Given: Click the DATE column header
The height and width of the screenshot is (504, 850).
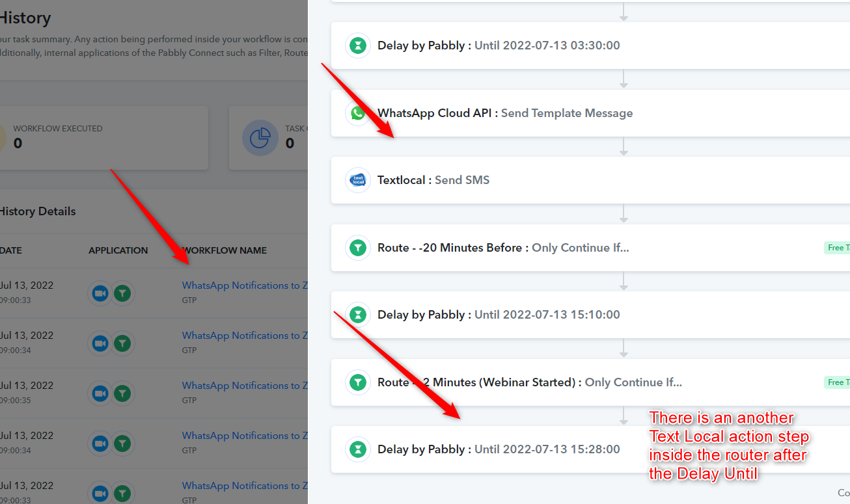Looking at the screenshot, I should pos(12,250).
